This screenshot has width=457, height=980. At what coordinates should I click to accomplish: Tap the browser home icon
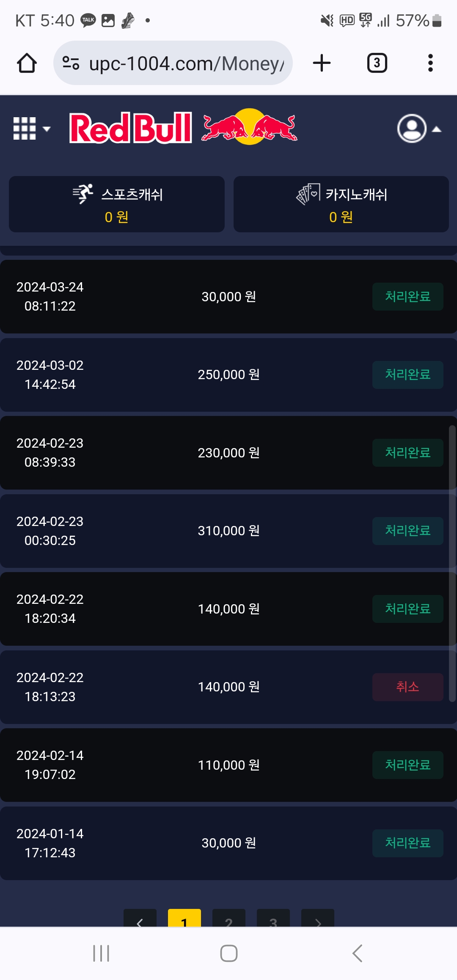pos(27,63)
